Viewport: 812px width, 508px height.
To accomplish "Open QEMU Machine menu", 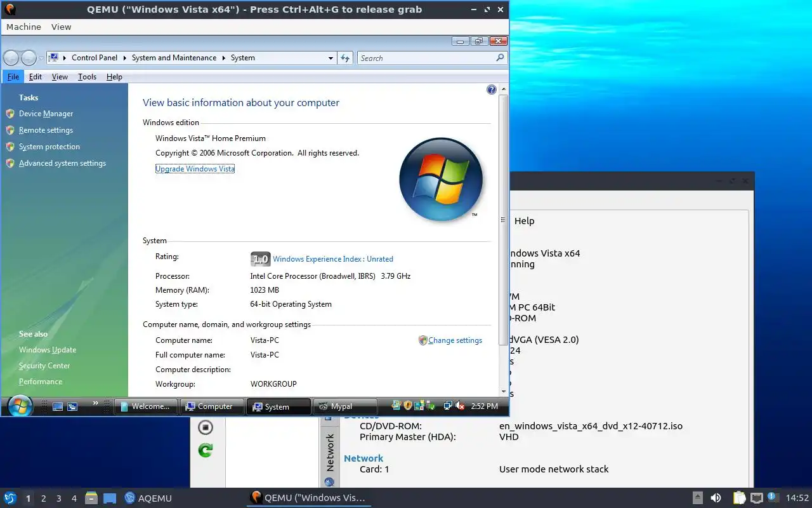I will pyautogui.click(x=23, y=27).
